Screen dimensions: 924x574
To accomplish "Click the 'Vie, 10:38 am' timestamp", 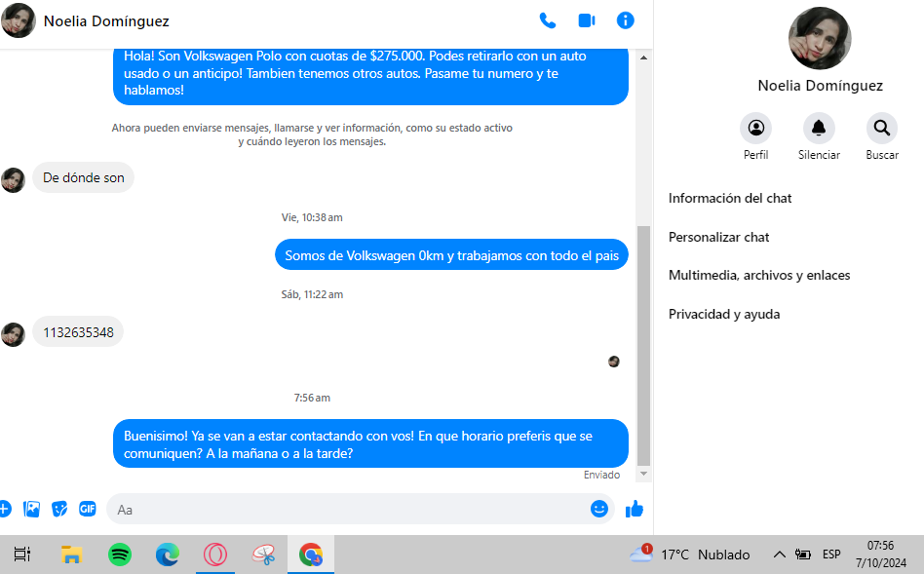I will (312, 217).
